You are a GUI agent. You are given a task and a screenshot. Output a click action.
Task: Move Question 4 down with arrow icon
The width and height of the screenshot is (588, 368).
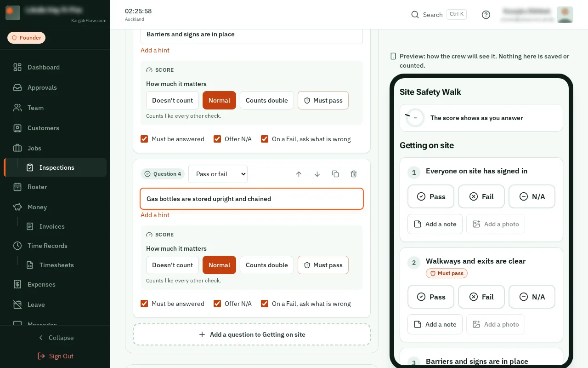click(x=317, y=174)
